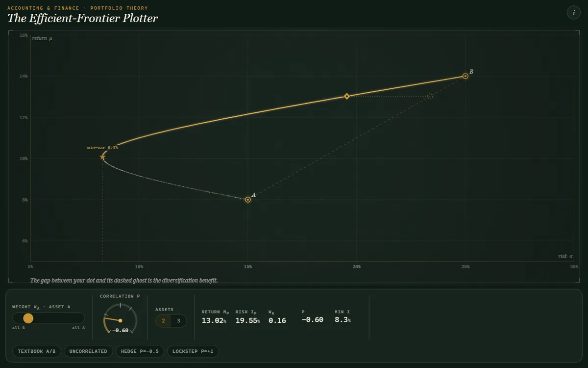Click the correlation dial knob
Screen dimensions: 588x368
pyautogui.click(x=120, y=321)
